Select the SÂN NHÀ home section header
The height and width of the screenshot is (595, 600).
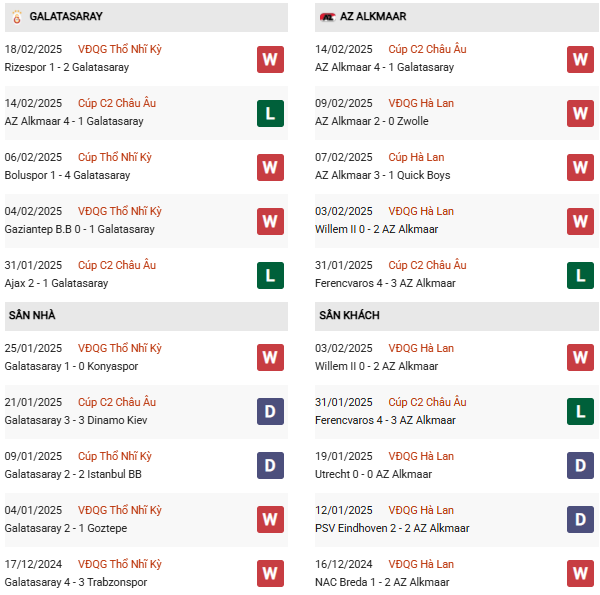pos(32,315)
